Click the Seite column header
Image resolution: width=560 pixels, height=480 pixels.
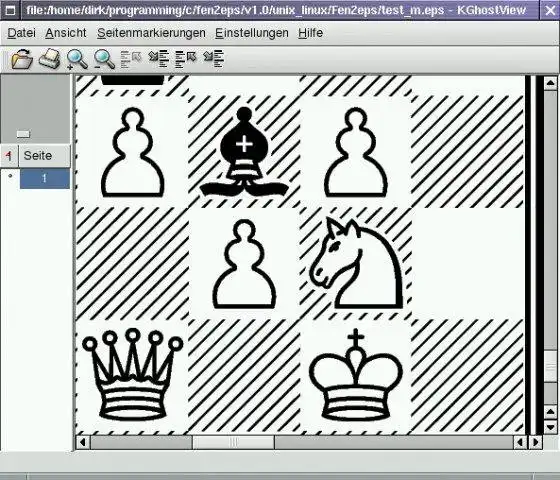coord(45,156)
